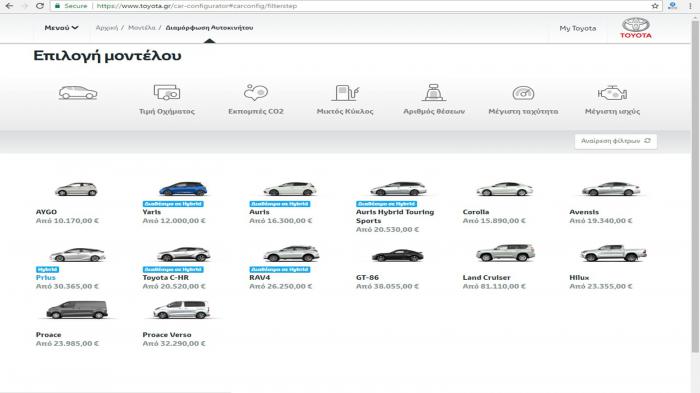700x393 pixels.
Task: Click the Αναίρεση φίλτρων reset button
Action: (616, 141)
